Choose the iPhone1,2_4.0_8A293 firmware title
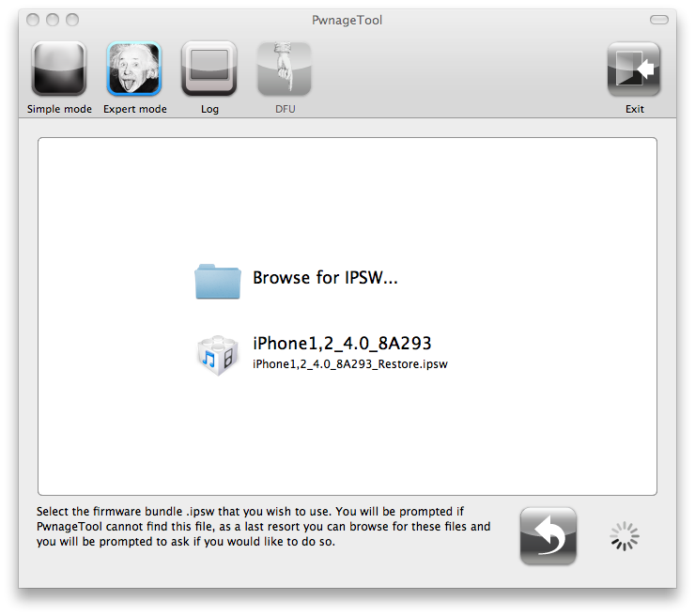This screenshot has height=616, width=695. 342,344
